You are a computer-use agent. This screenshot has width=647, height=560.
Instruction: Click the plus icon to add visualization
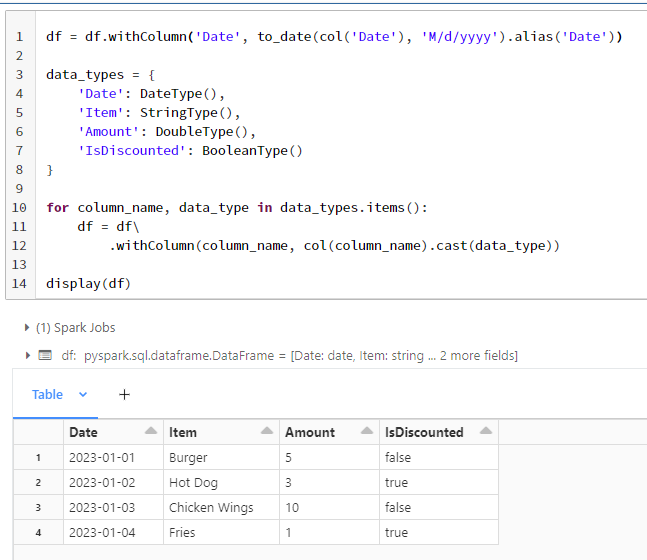point(125,395)
